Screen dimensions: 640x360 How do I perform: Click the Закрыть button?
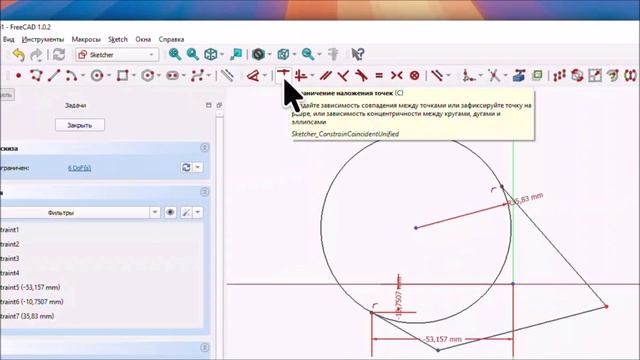click(x=80, y=125)
